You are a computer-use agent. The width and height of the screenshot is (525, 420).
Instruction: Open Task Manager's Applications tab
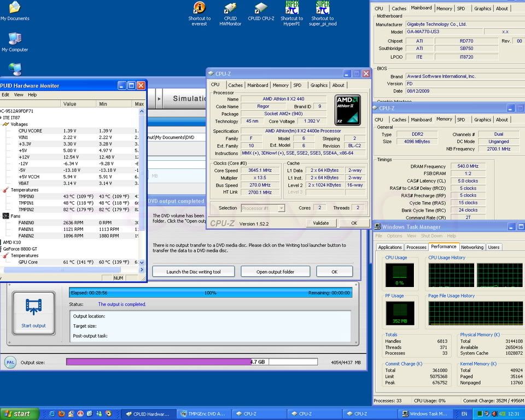[x=390, y=247]
